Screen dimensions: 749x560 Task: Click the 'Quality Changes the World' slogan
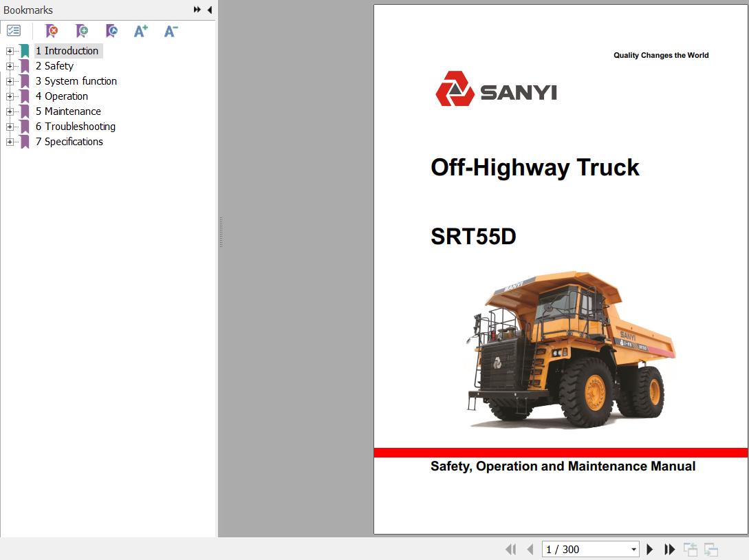click(661, 56)
